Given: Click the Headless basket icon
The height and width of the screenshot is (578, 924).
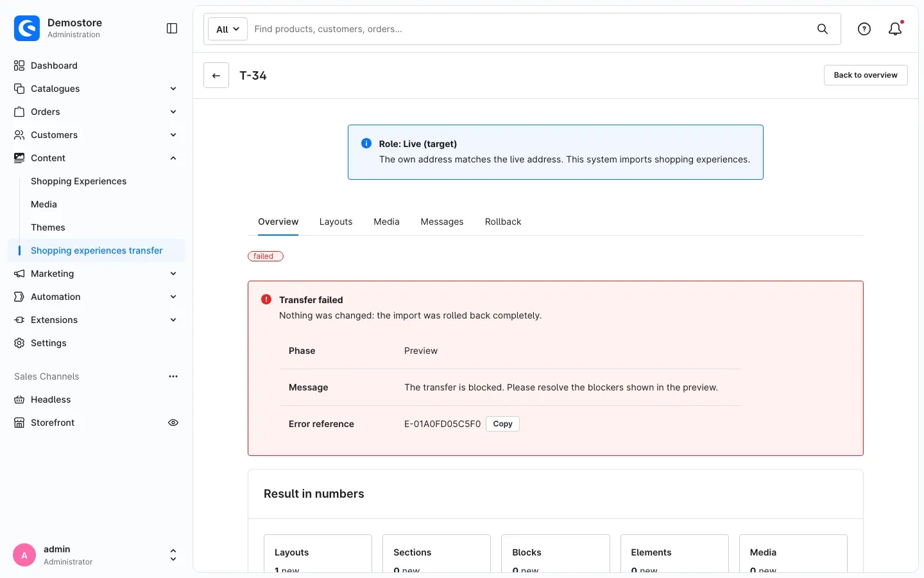Looking at the screenshot, I should click(19, 399).
